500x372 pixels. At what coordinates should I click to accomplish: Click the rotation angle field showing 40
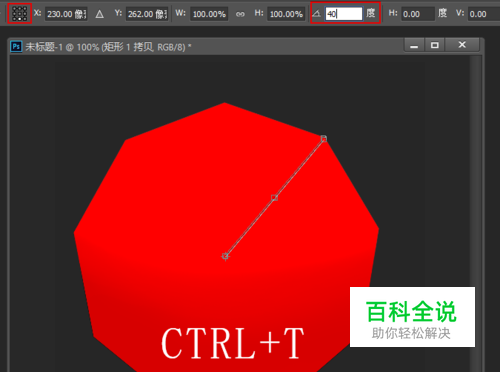pyautogui.click(x=344, y=14)
